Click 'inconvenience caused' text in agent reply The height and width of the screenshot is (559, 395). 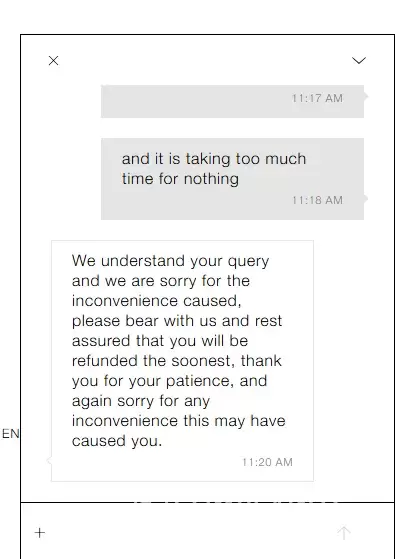(x=157, y=301)
